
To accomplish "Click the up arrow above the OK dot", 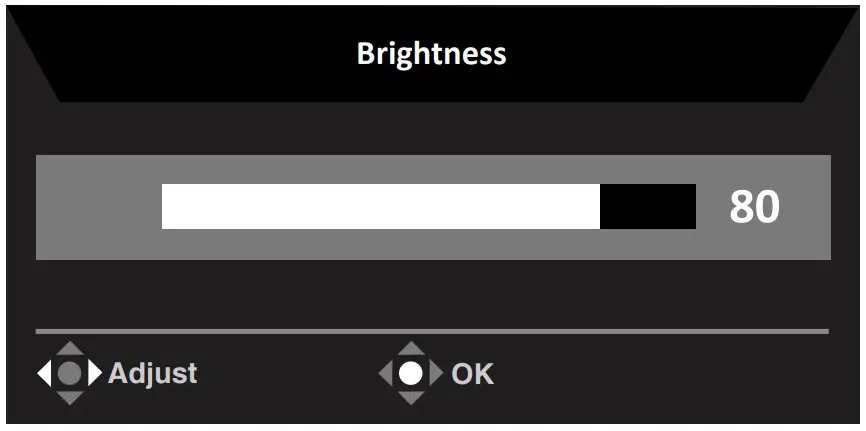I will 411,350.
